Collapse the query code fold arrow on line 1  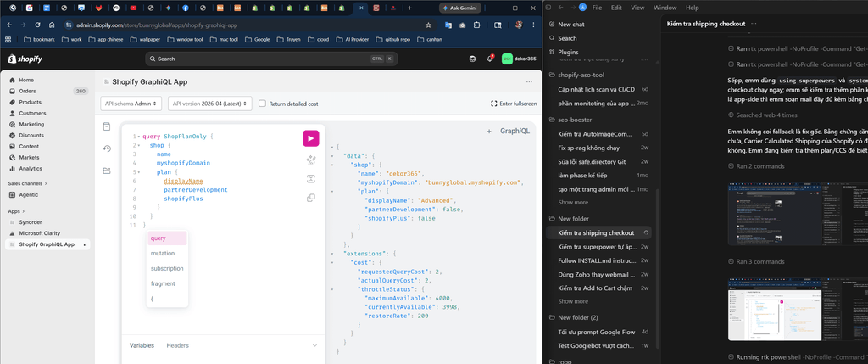(x=139, y=137)
